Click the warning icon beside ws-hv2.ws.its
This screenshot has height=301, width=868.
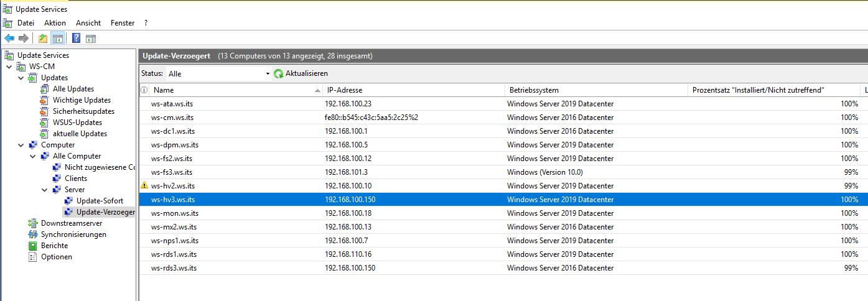coord(144,186)
